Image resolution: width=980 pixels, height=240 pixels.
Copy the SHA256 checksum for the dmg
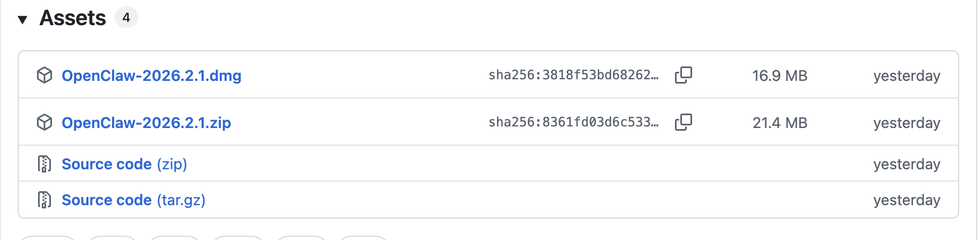click(x=683, y=75)
